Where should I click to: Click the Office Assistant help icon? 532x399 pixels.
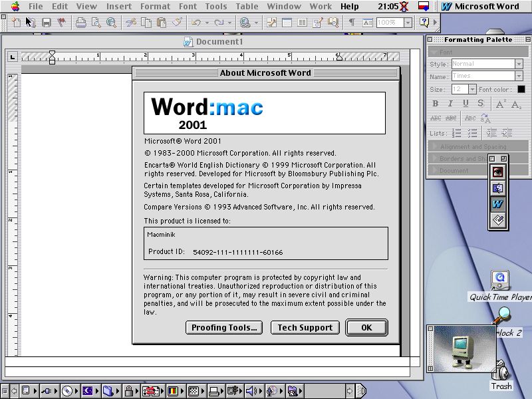[424, 23]
